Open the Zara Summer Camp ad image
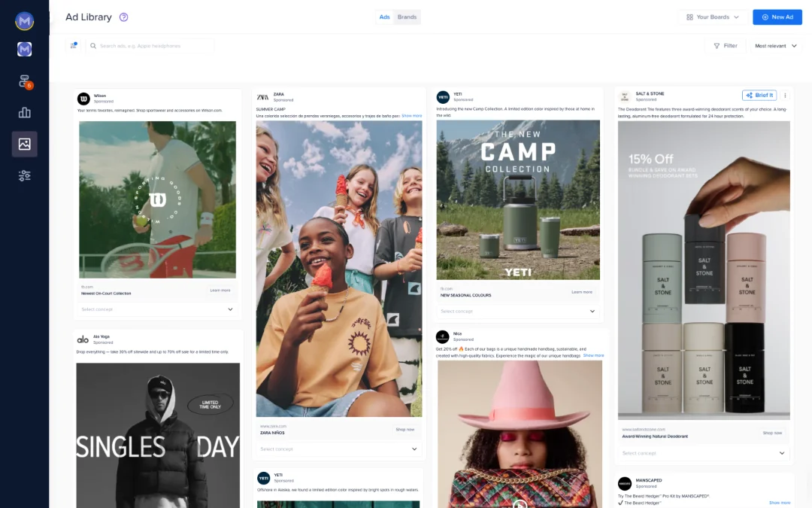The height and width of the screenshot is (508, 812). click(x=339, y=269)
